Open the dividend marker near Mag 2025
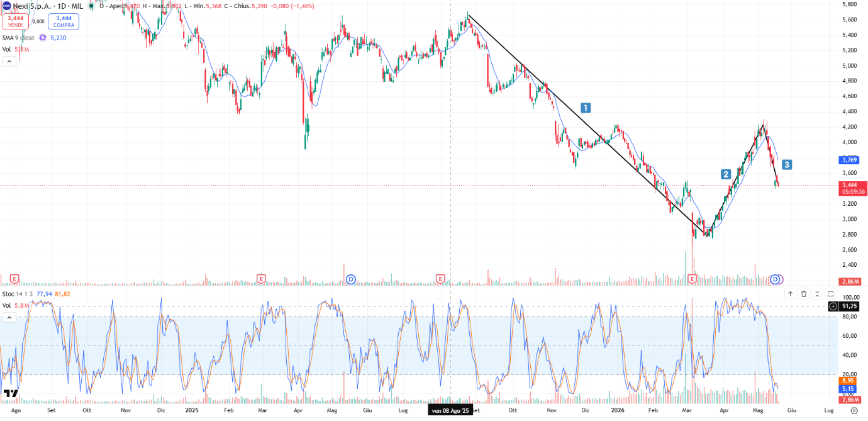This screenshot has width=868, height=421. point(351,279)
